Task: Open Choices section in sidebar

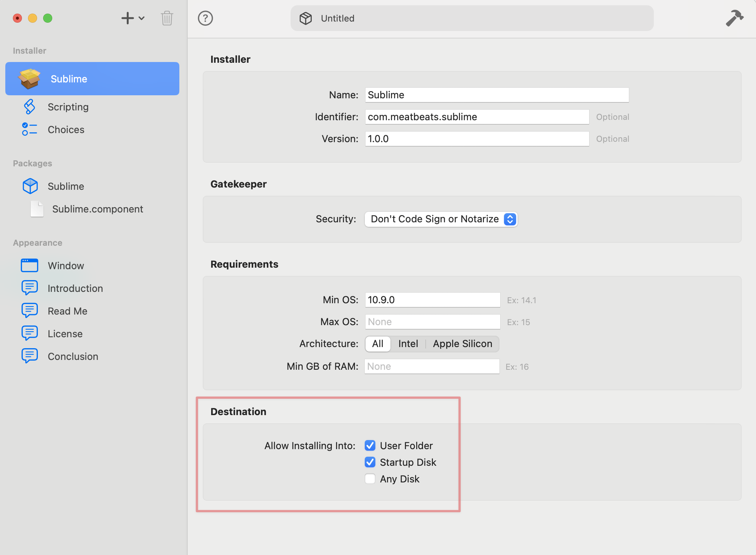Action: pyautogui.click(x=66, y=130)
